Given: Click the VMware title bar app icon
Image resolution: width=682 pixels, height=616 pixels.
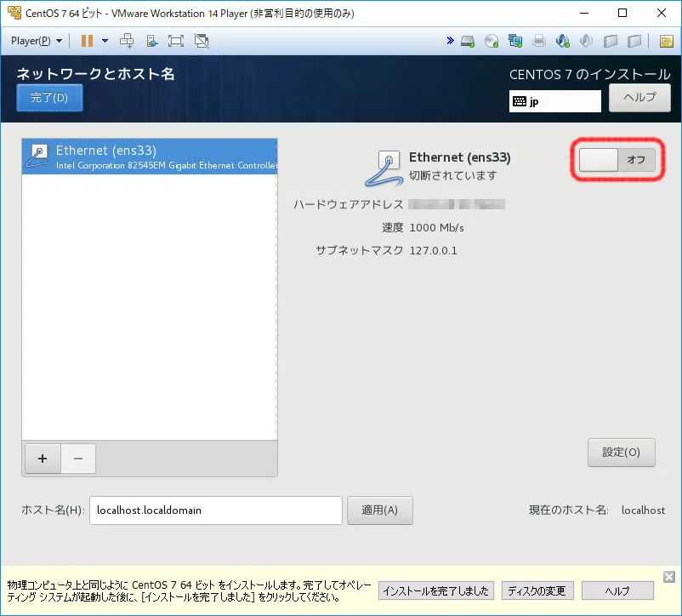Looking at the screenshot, I should [x=14, y=13].
